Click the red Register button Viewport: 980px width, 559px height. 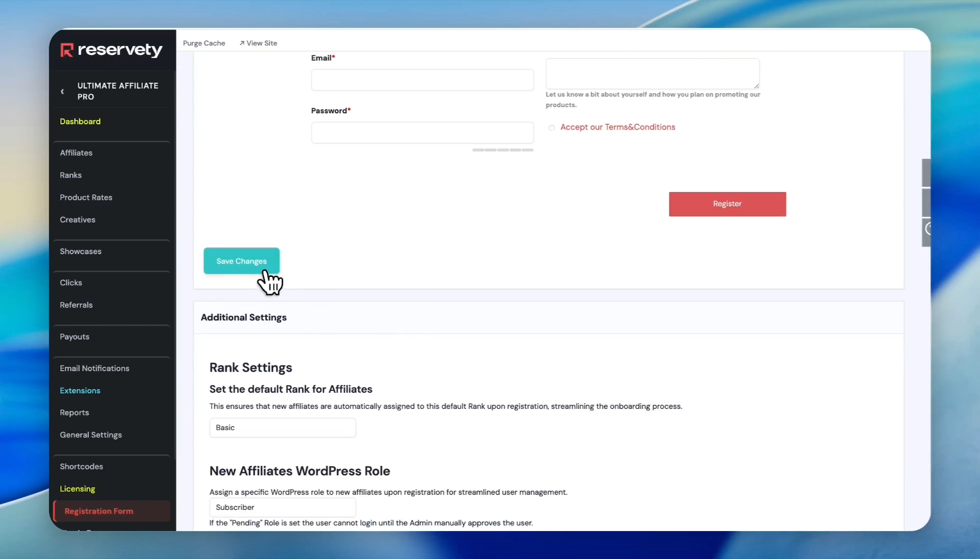pos(727,204)
